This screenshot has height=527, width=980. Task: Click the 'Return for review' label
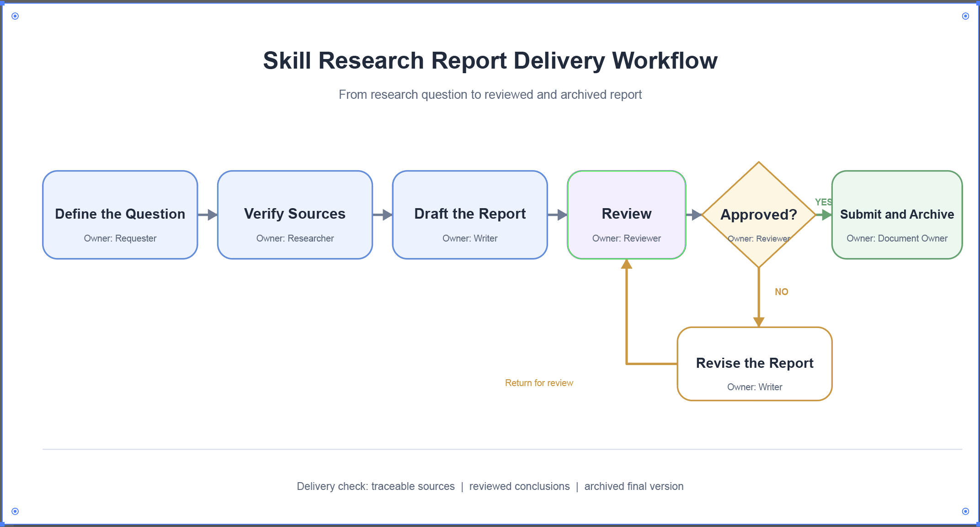click(539, 383)
